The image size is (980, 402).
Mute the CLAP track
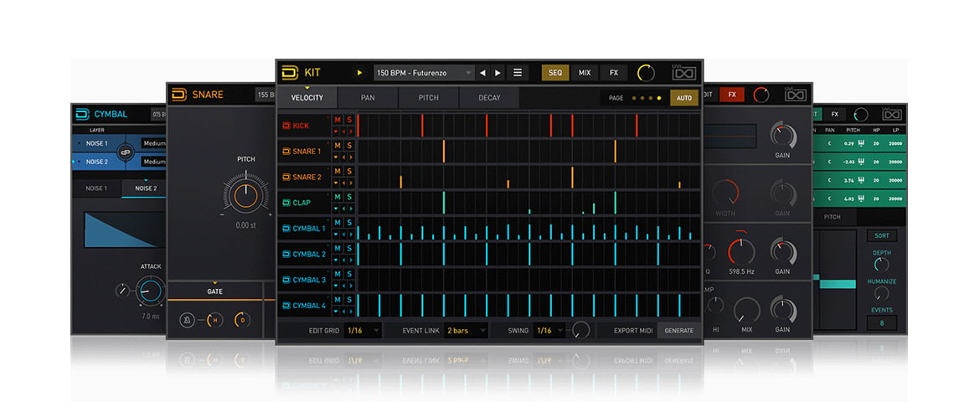point(338,197)
